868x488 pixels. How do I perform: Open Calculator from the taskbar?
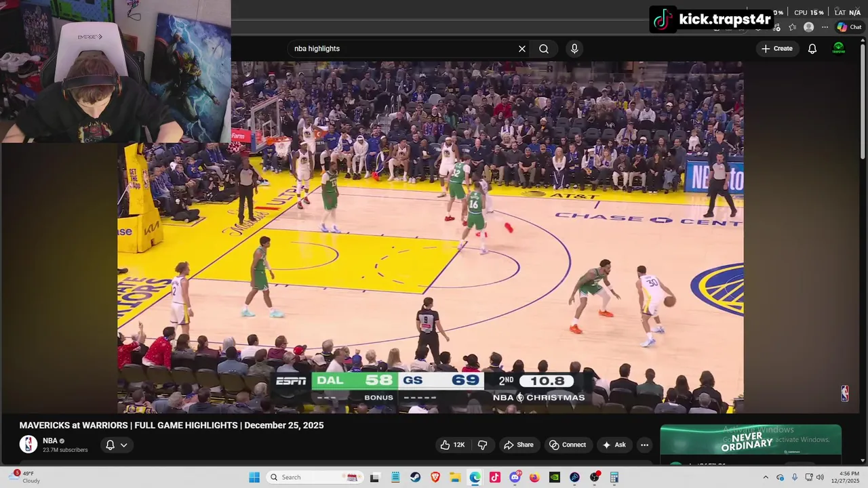[x=614, y=477]
